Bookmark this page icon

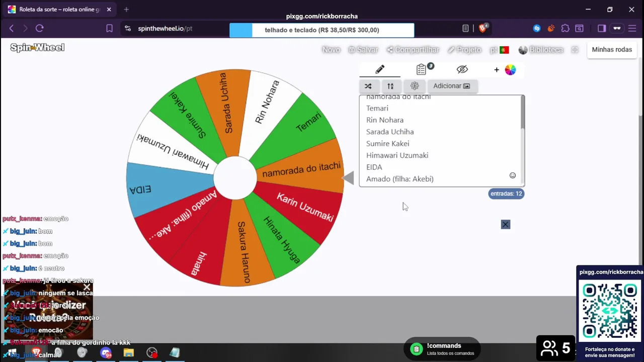(x=109, y=29)
